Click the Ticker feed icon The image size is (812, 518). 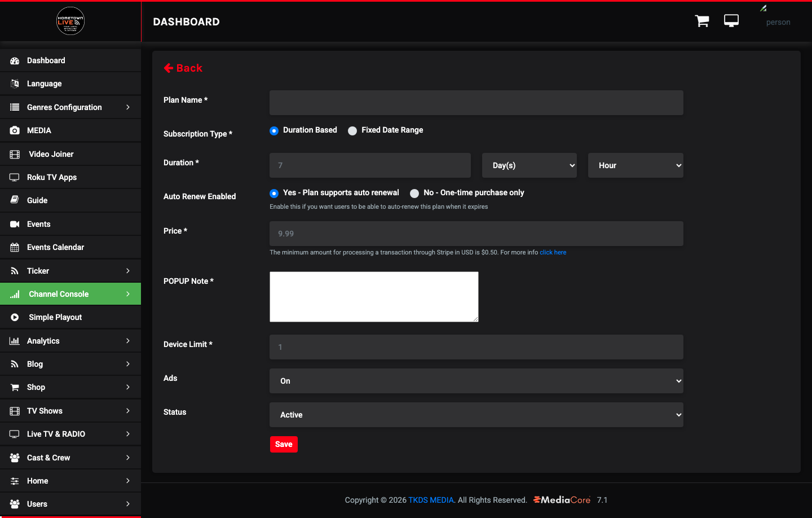tap(15, 271)
